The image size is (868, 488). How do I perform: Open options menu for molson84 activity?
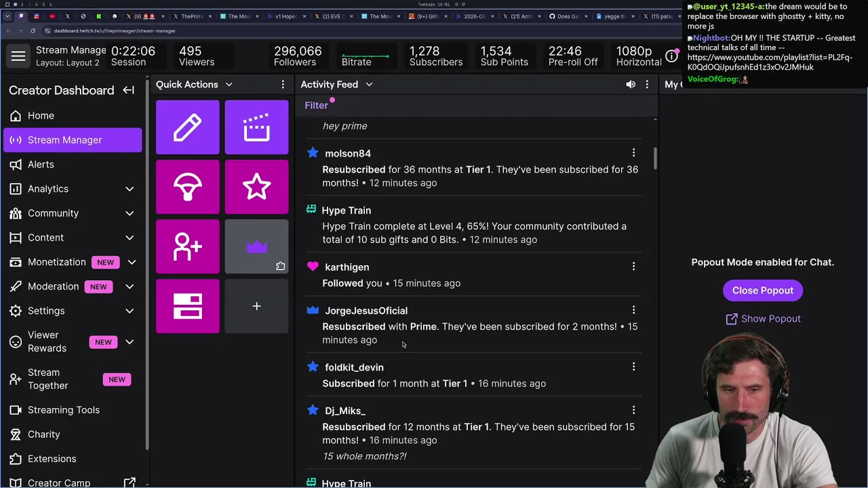pyautogui.click(x=633, y=153)
